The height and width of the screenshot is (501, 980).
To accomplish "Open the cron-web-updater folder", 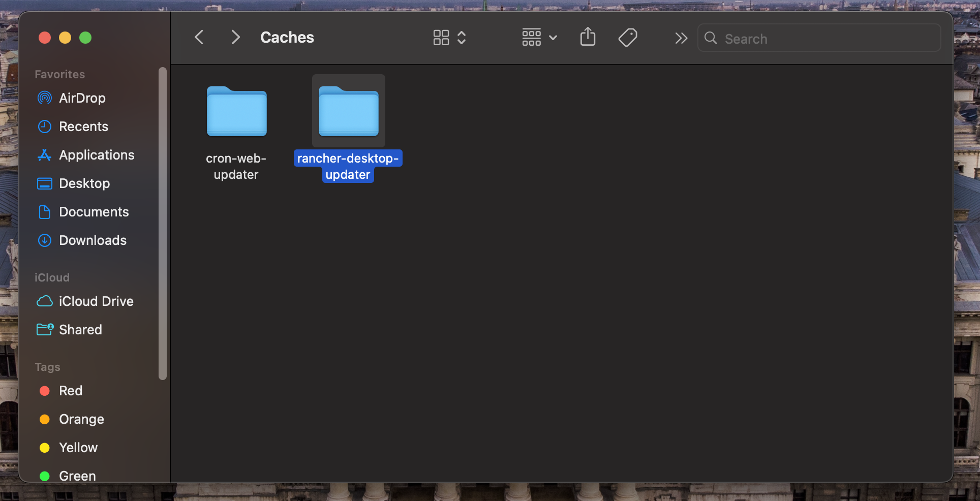I will click(236, 112).
